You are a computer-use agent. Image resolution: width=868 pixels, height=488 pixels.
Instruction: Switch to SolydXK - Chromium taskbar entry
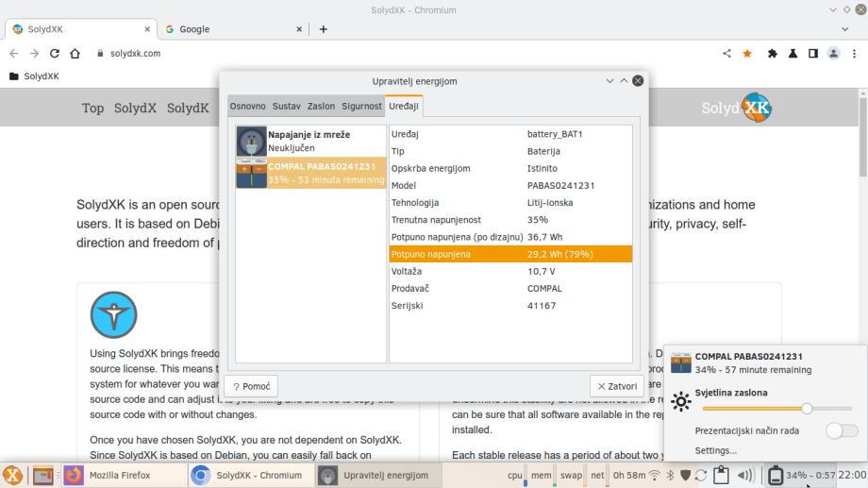251,476
